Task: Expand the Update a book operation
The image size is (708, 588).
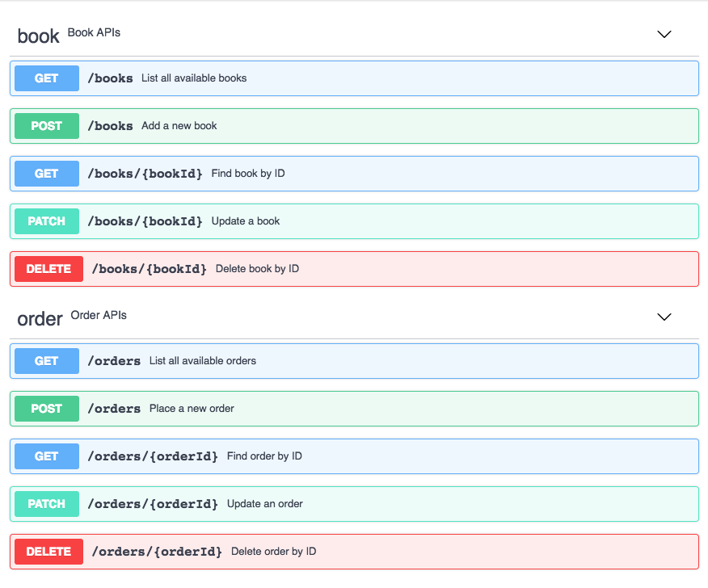Action: (x=355, y=221)
